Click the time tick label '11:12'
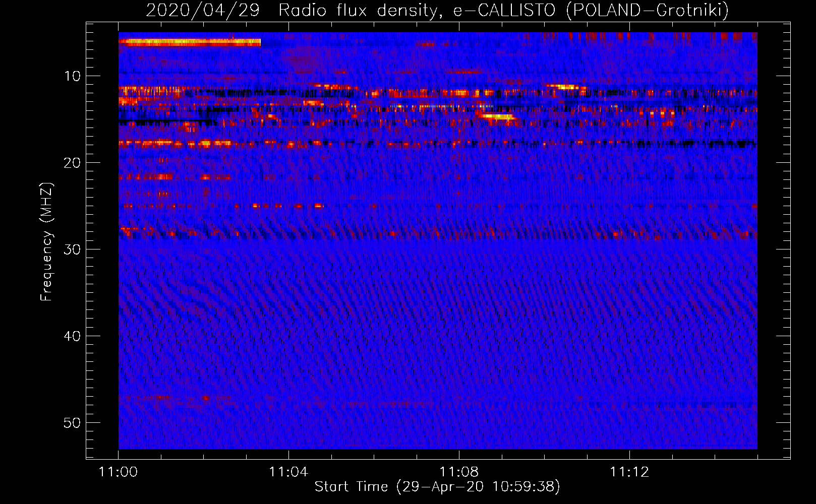Viewport: 816px width, 504px height. tap(629, 472)
